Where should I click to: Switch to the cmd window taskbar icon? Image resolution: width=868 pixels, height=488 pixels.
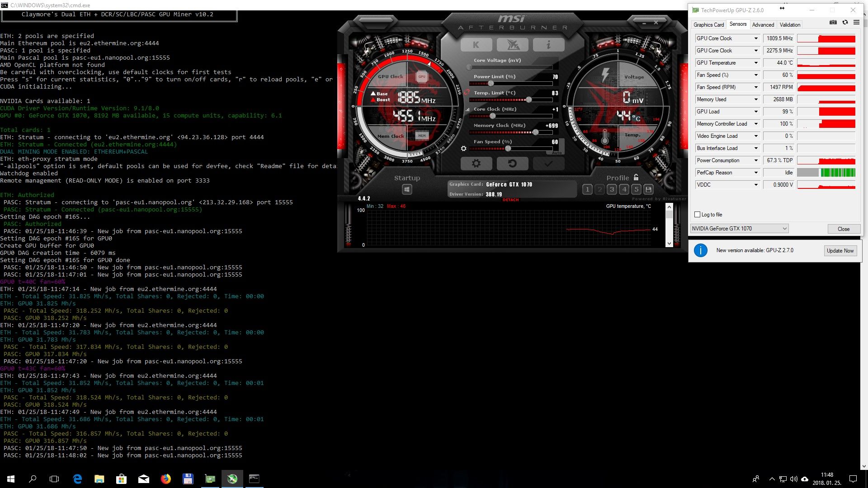255,479
